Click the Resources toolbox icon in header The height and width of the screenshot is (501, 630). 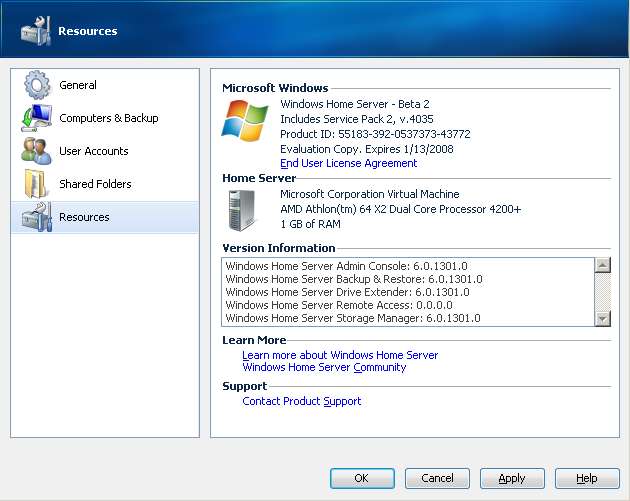click(36, 31)
